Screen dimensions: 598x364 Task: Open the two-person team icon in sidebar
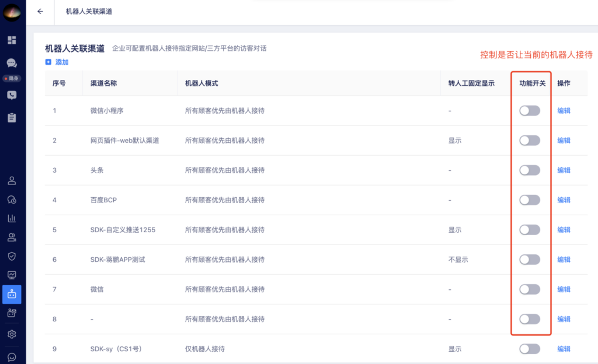[12, 237]
